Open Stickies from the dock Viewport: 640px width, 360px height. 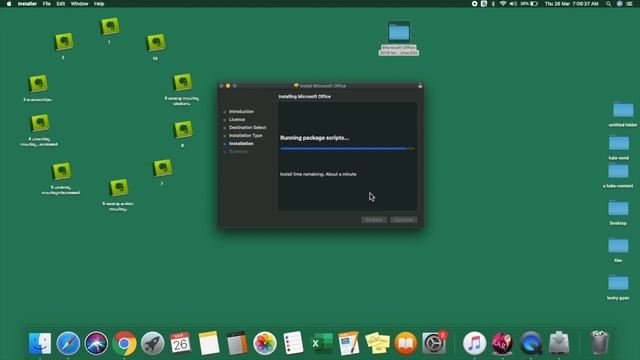(378, 343)
